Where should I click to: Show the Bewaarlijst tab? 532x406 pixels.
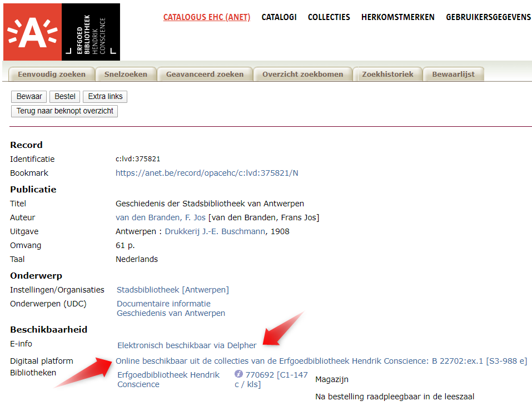453,74
